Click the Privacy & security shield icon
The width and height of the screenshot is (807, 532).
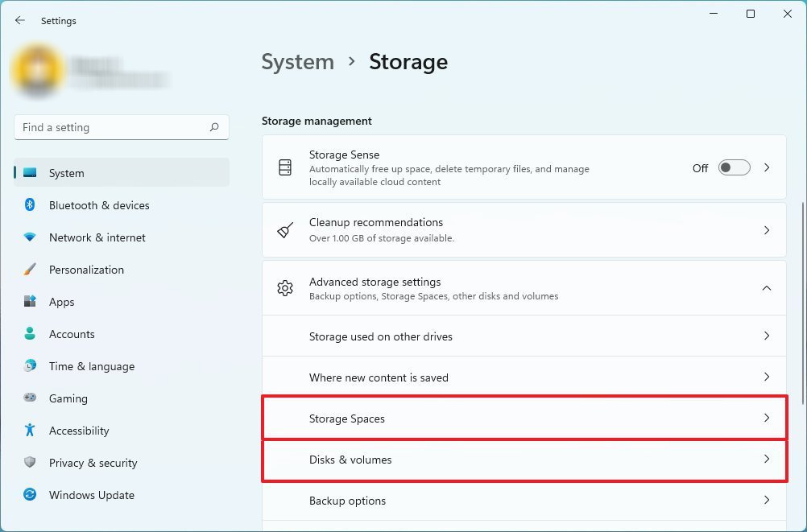30,463
